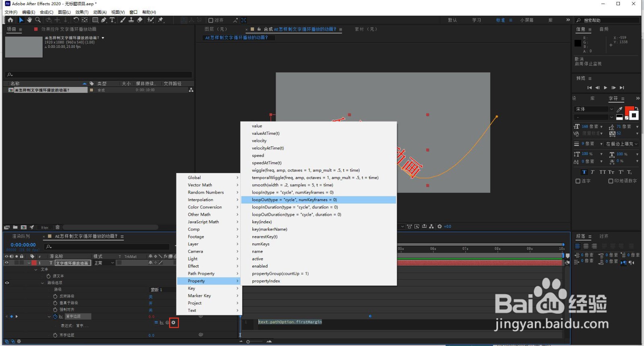Click the eyedropper in Character panel
Viewport: 644px width, 346px height.
(619, 109)
